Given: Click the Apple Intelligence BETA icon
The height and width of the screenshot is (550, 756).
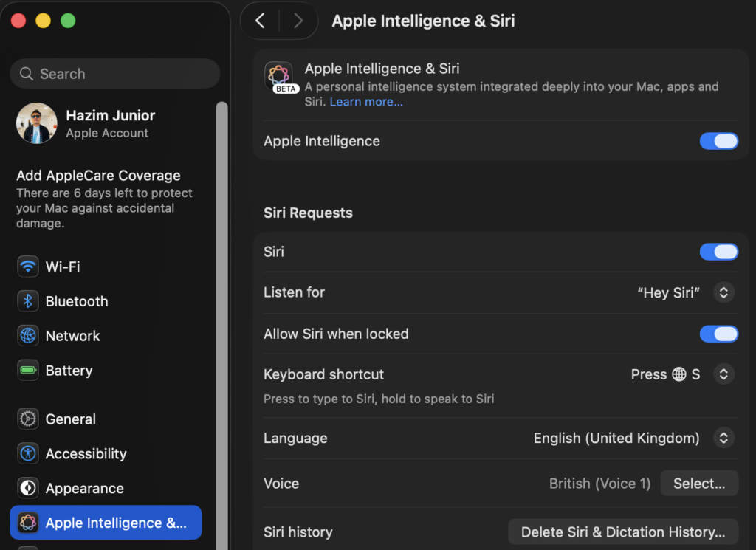Looking at the screenshot, I should [x=280, y=77].
